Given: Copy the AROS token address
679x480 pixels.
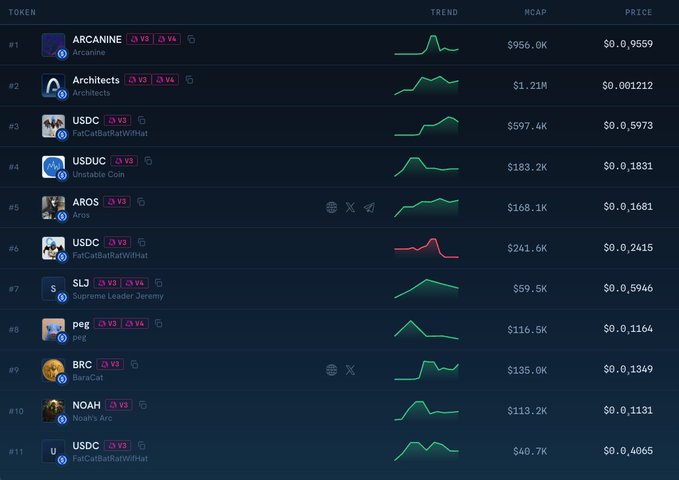Looking at the screenshot, I should 141,201.
